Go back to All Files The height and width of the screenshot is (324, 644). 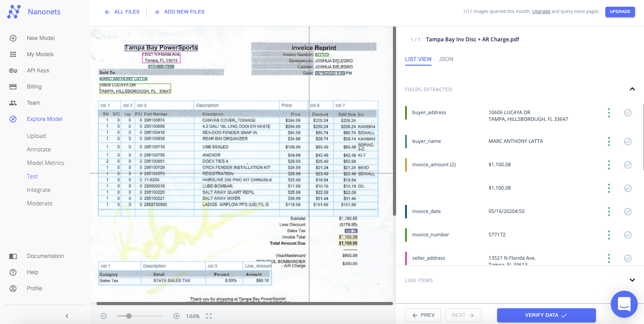tap(122, 12)
